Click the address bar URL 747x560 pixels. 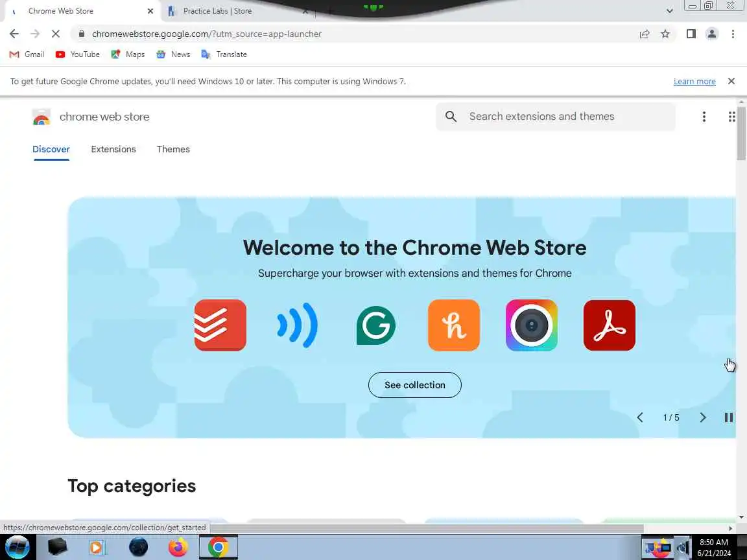(207, 34)
